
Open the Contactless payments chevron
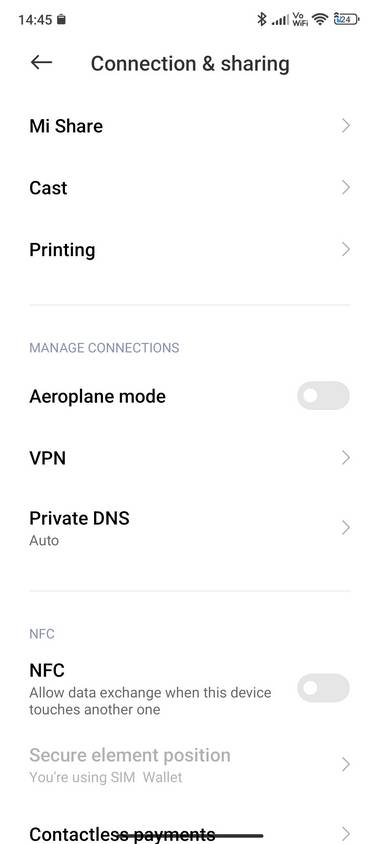pos(346,833)
